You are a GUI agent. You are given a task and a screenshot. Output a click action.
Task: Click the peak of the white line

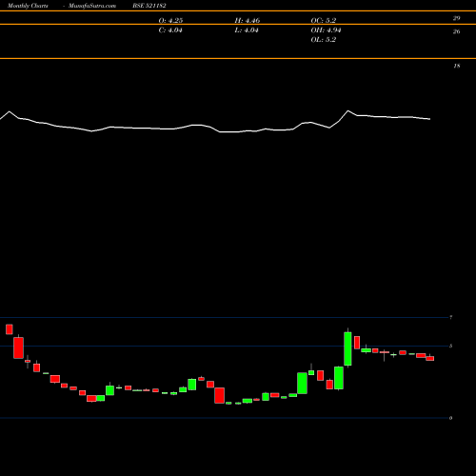point(347,110)
